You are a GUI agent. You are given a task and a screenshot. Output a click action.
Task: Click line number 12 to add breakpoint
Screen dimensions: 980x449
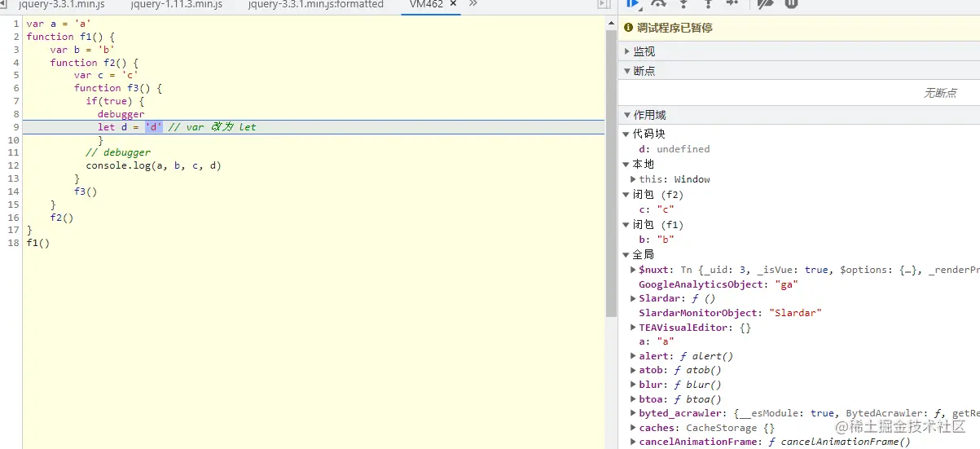[13, 165]
